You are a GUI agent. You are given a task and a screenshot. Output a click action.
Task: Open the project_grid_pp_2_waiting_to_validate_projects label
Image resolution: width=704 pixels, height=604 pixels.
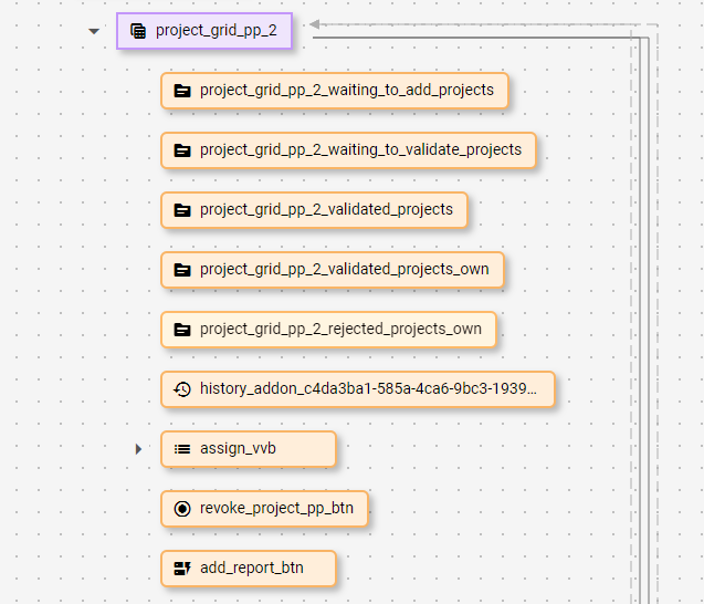pyautogui.click(x=360, y=150)
